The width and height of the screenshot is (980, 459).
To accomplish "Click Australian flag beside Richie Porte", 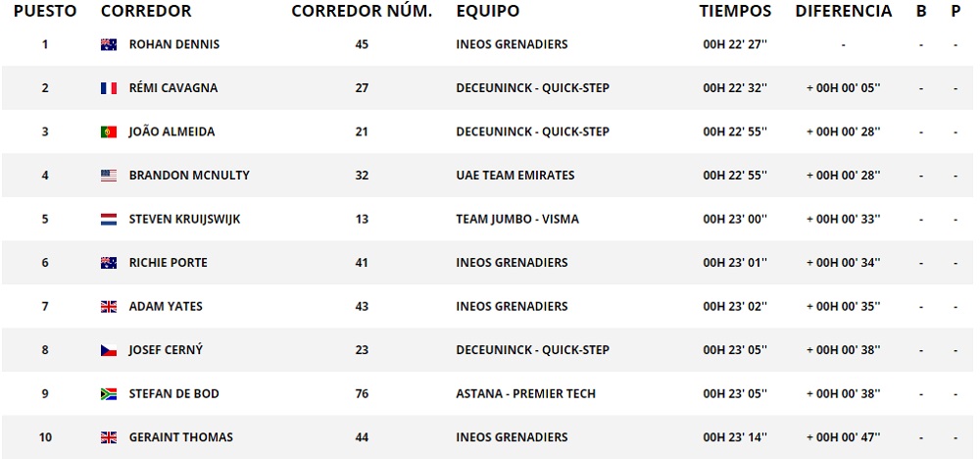I will point(109,263).
